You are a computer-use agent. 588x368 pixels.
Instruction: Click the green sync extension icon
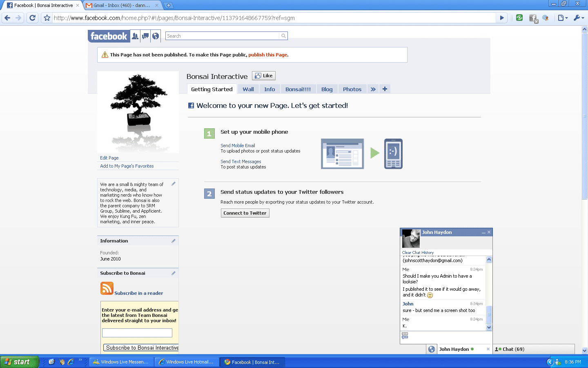[519, 18]
